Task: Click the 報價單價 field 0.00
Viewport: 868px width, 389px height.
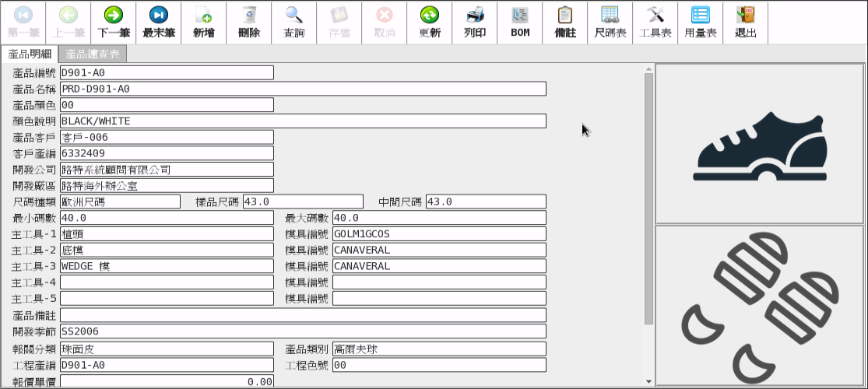Action: (167, 381)
